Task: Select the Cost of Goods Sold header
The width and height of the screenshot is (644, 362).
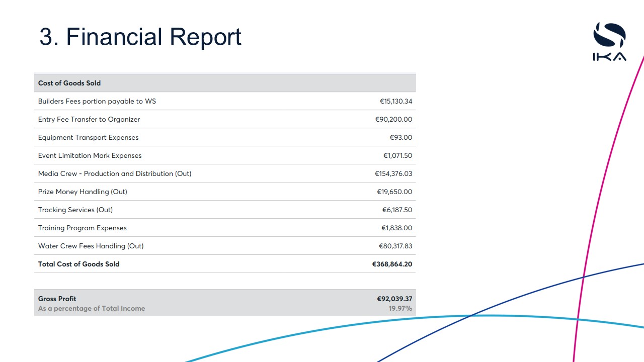Action: click(x=69, y=83)
